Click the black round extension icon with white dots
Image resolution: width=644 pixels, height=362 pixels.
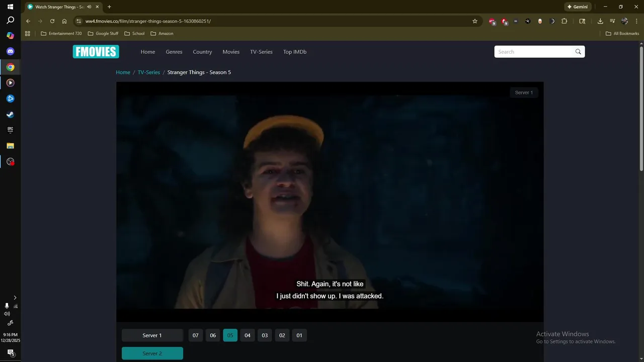click(x=527, y=21)
